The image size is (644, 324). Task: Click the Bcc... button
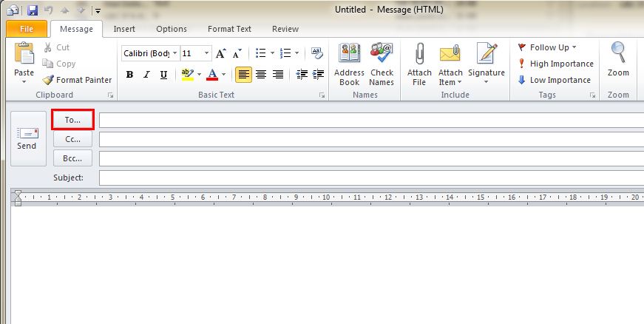point(72,158)
